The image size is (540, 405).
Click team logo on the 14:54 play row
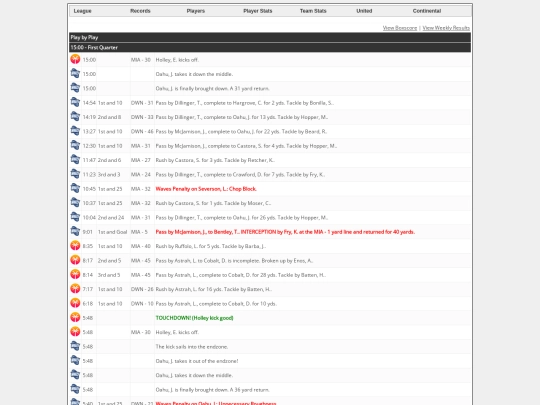(x=75, y=102)
